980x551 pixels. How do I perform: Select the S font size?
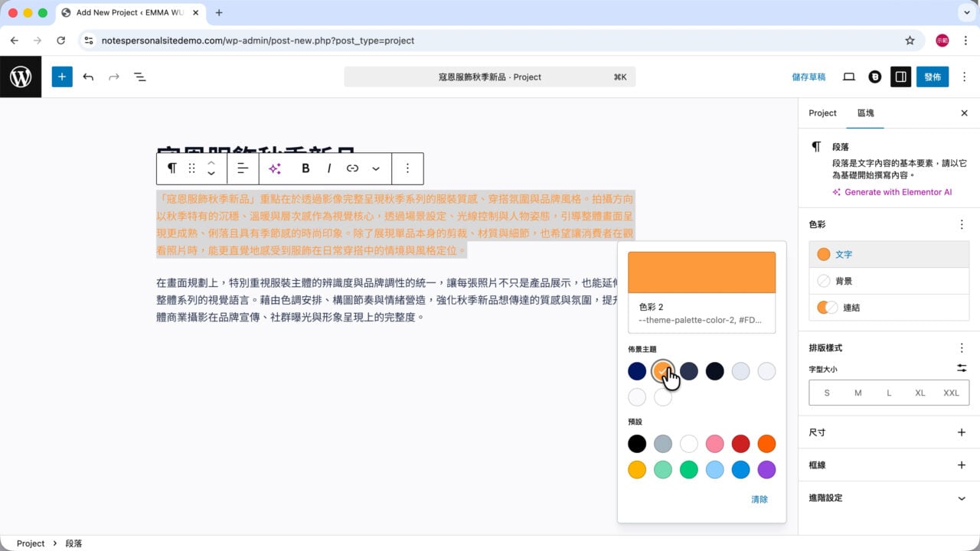pos(827,393)
